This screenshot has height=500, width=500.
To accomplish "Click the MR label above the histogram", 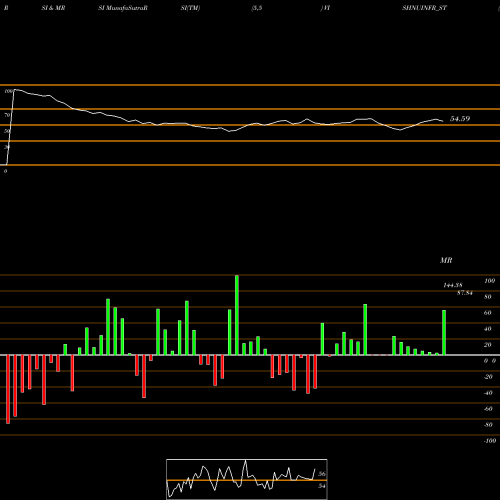I will coord(446,260).
